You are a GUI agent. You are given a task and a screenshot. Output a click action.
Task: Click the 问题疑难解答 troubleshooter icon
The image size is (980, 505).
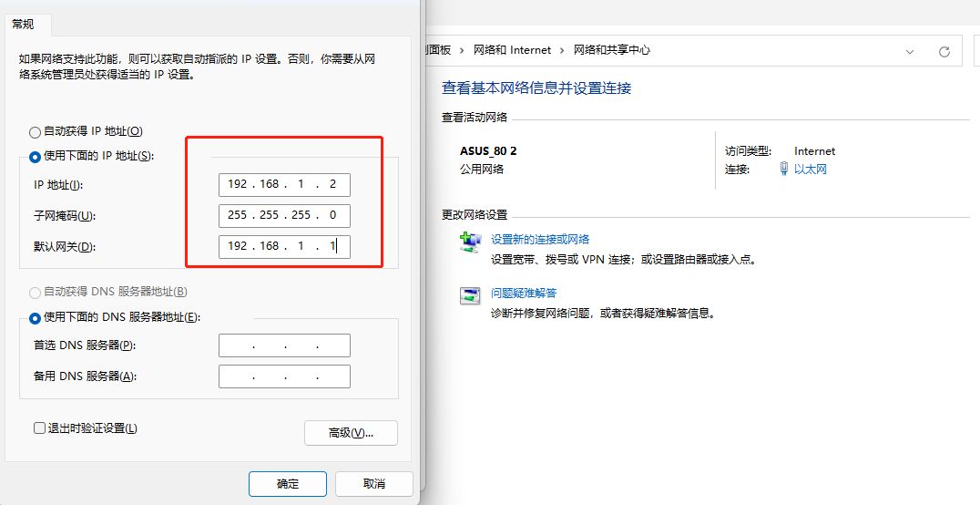470,296
